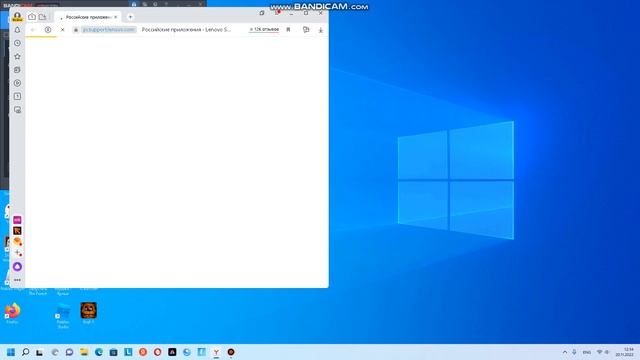Screen dimensions: 640x360
Task: Open Microsoft Store on taskbar
Action: point(113,352)
